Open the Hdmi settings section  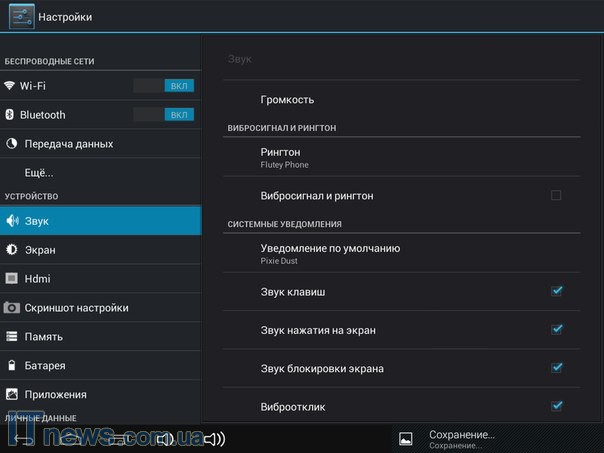[37, 279]
